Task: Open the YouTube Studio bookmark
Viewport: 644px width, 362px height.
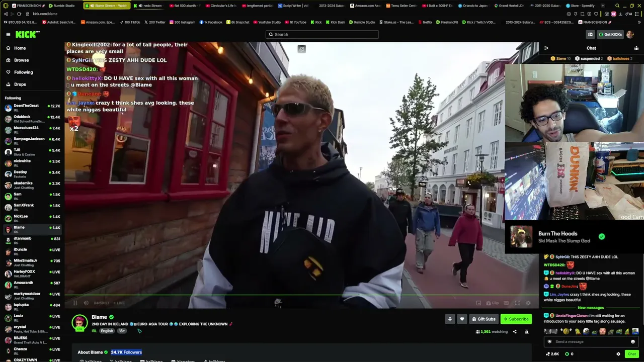Action: coord(267,22)
